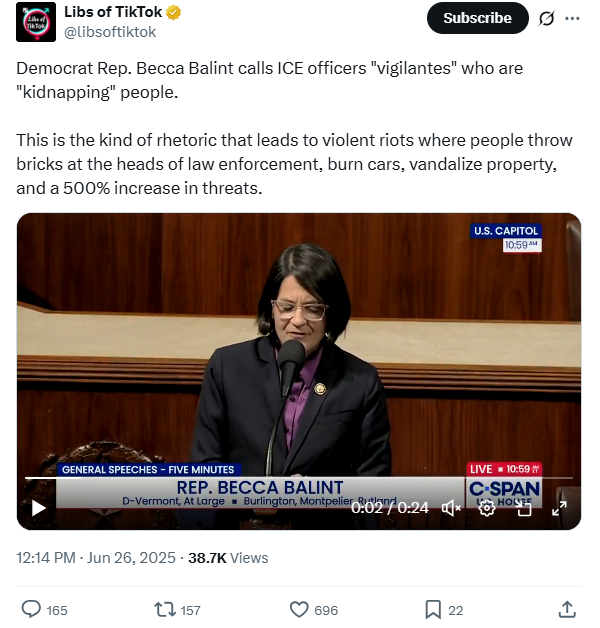
Task: Open the three-dot more options menu
Action: pos(572,18)
